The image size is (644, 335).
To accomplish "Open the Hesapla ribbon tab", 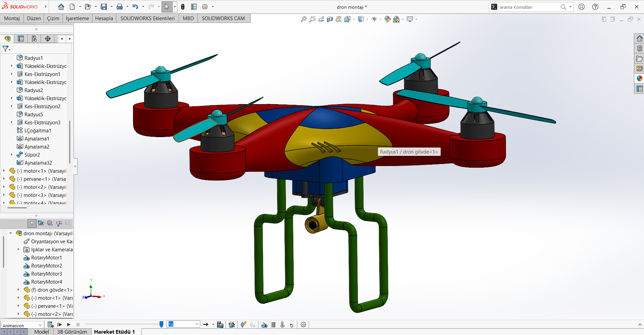I will click(104, 18).
